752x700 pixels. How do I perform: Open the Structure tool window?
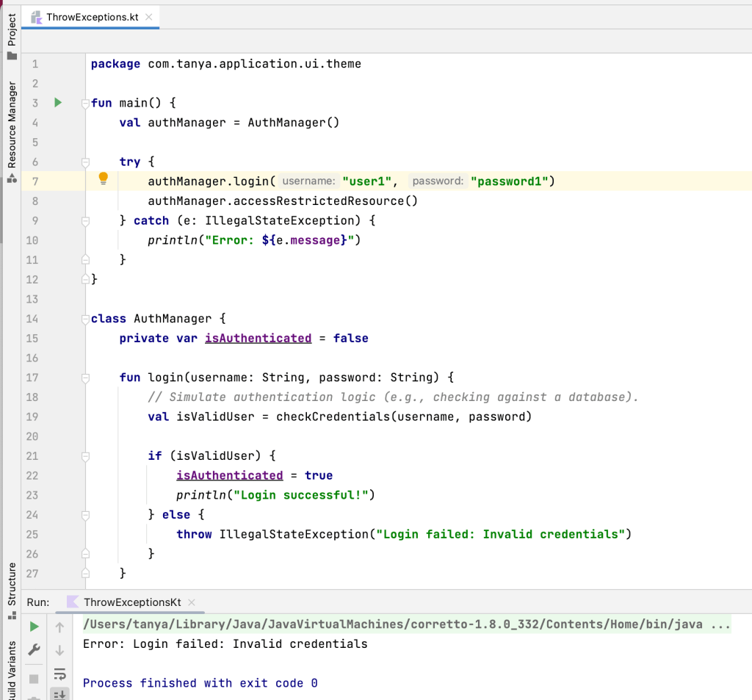coord(11,584)
